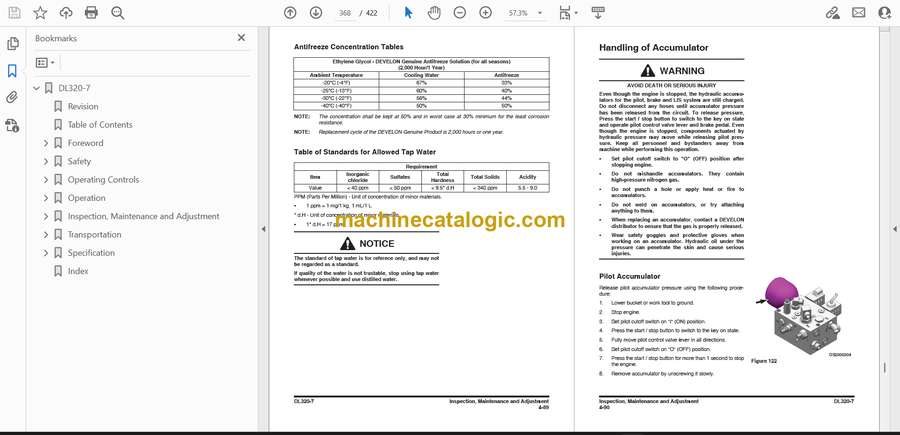The width and height of the screenshot is (900, 435).
Task: Click the total page count 422
Action: pyautogui.click(x=371, y=13)
